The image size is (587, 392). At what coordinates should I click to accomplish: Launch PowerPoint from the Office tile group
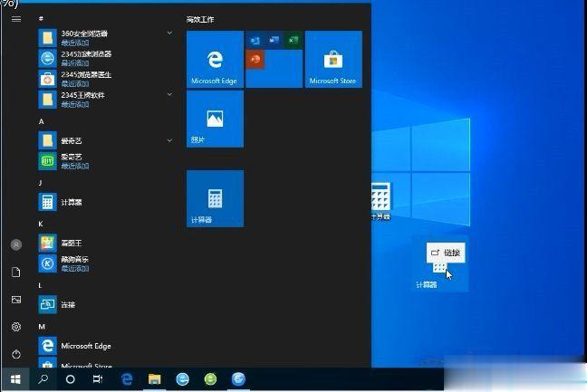[x=255, y=60]
